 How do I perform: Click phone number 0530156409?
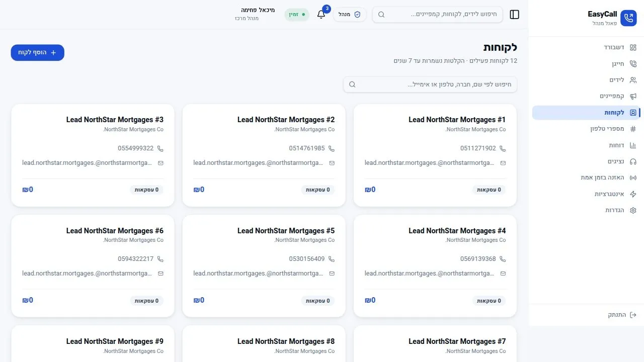pyautogui.click(x=307, y=259)
